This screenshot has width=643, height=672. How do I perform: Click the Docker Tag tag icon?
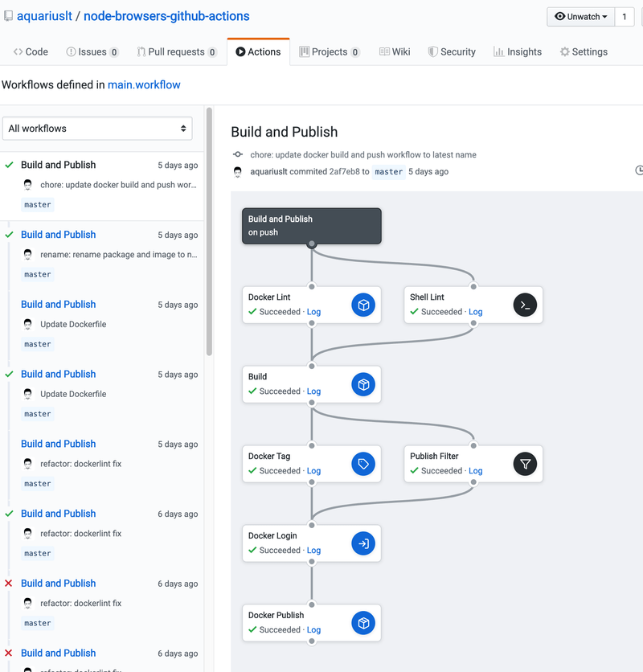pyautogui.click(x=363, y=464)
